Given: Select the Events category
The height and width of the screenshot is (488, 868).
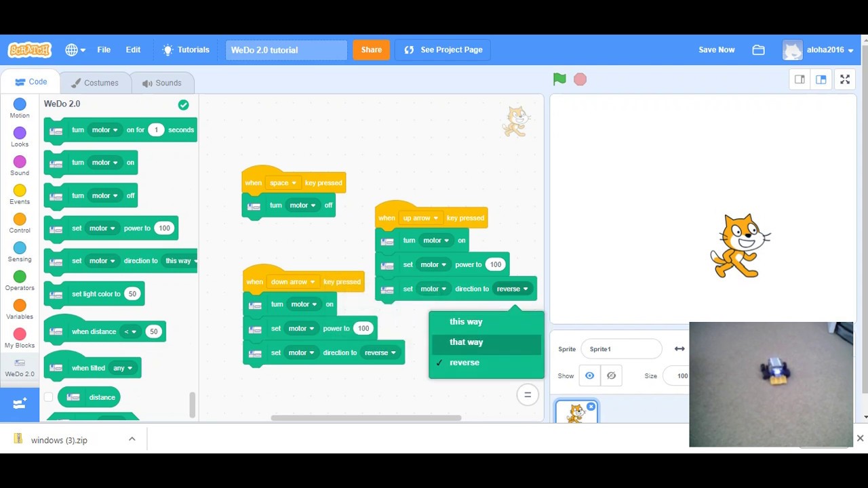Looking at the screenshot, I should tap(20, 195).
